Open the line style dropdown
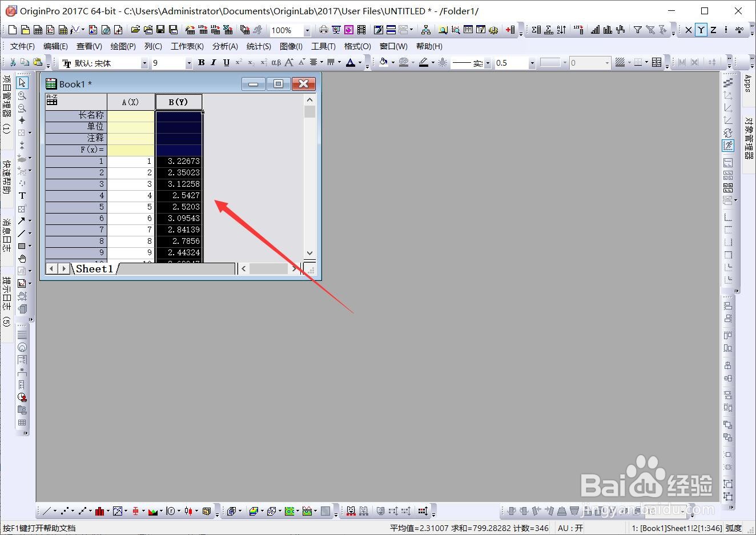The height and width of the screenshot is (535, 756). pos(487,63)
